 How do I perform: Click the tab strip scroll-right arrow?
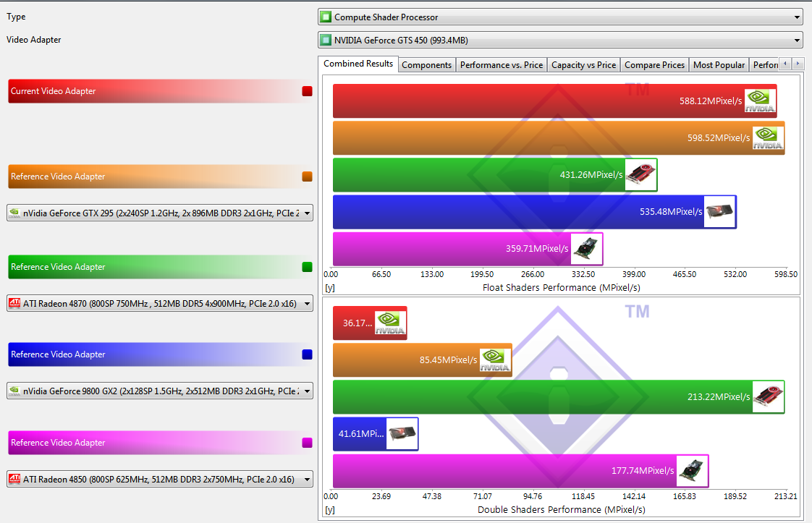pos(798,64)
